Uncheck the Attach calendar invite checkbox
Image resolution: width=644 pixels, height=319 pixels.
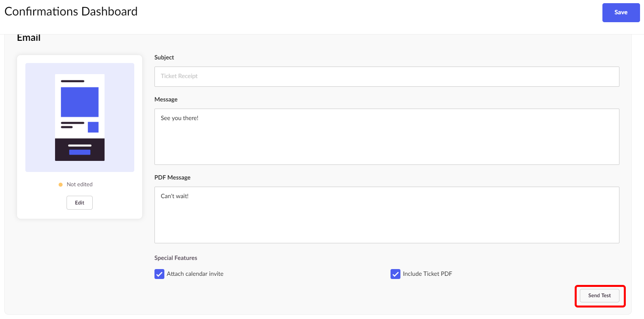(159, 274)
